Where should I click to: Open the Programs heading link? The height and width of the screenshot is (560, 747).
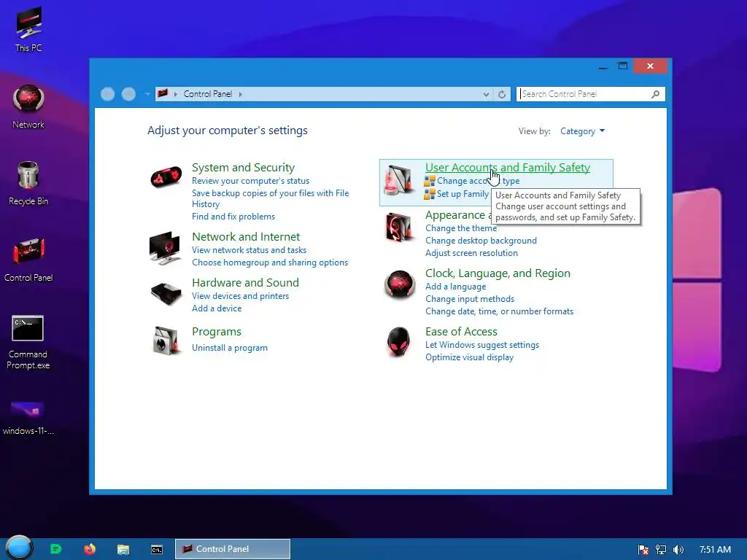click(x=216, y=332)
